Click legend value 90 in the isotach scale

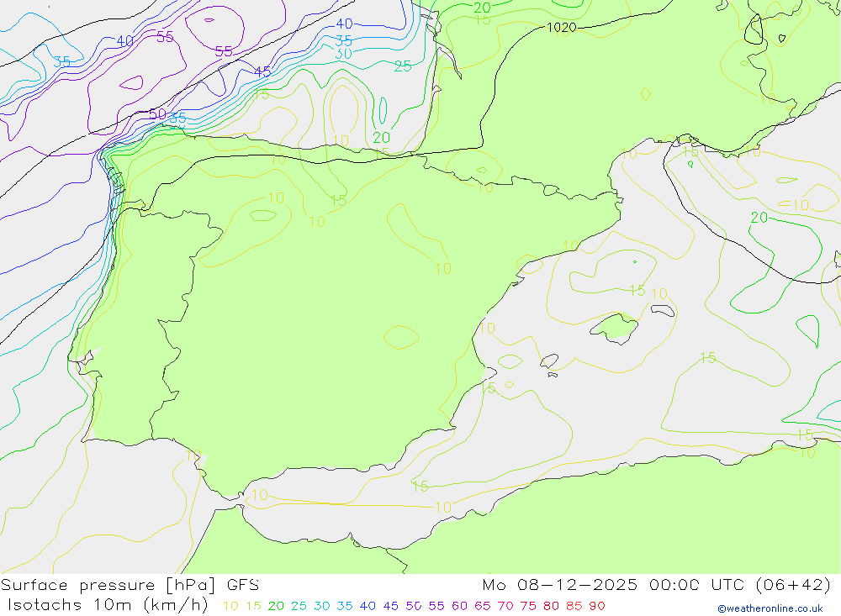[597, 606]
